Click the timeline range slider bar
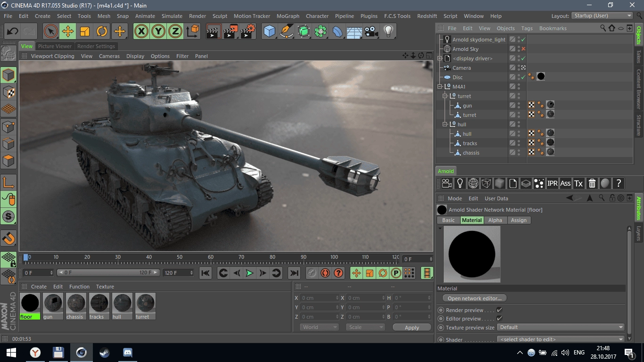 click(x=108, y=272)
